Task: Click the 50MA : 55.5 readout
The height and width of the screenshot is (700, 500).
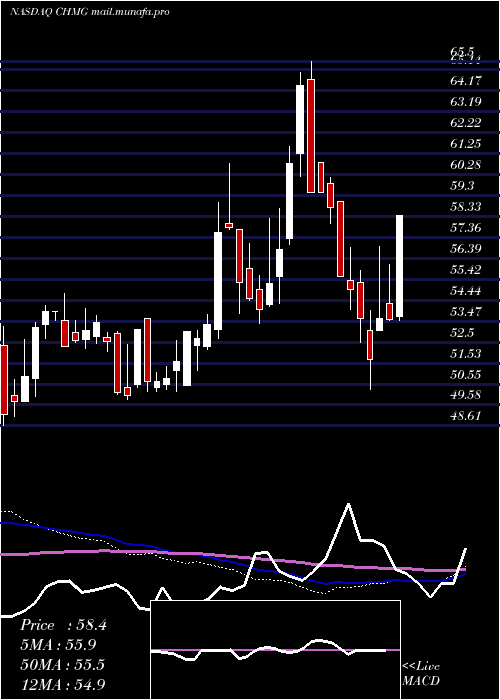Action: (x=63, y=665)
